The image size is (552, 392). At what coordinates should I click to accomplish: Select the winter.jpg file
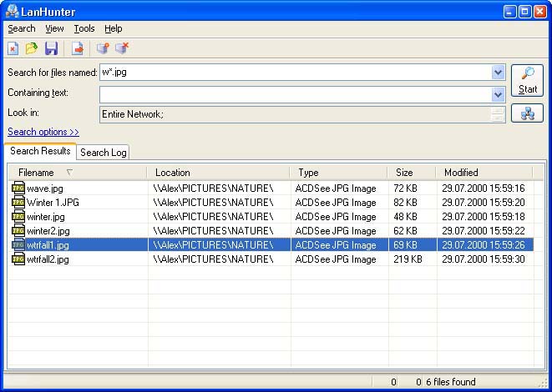coord(46,217)
